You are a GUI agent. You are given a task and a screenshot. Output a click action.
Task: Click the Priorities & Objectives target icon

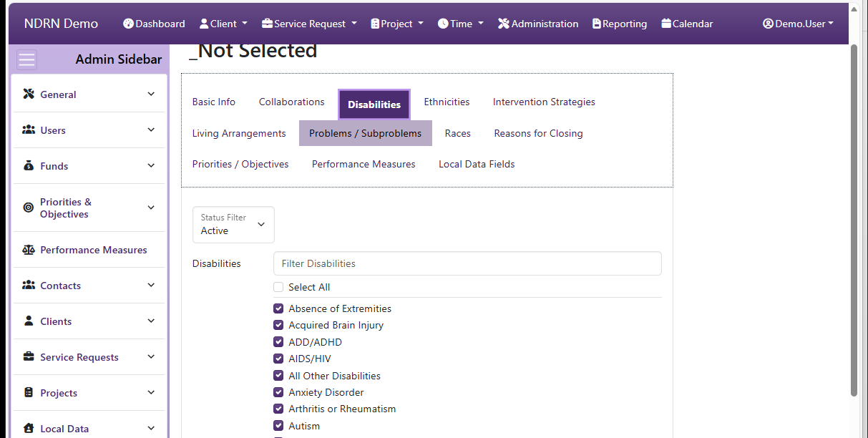point(29,208)
